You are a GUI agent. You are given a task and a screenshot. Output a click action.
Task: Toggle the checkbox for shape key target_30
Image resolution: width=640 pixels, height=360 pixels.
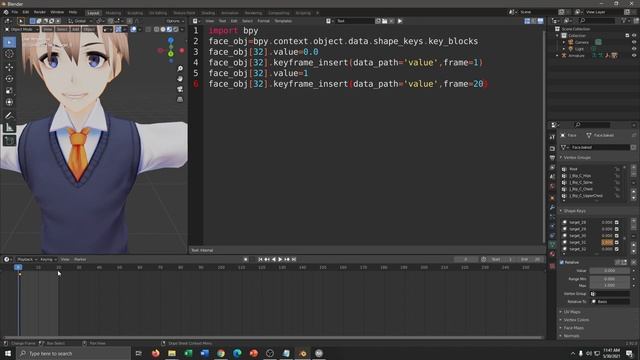617,236
